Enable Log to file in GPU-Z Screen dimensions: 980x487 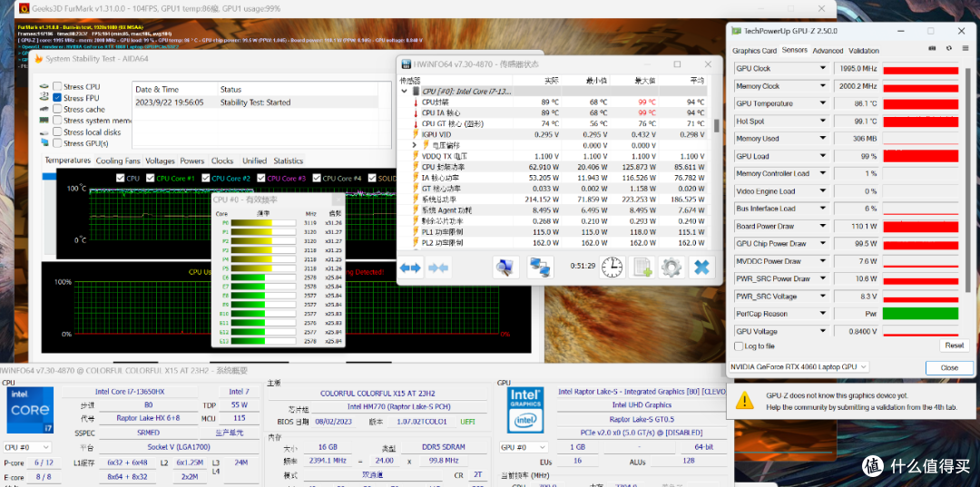pyautogui.click(x=739, y=346)
